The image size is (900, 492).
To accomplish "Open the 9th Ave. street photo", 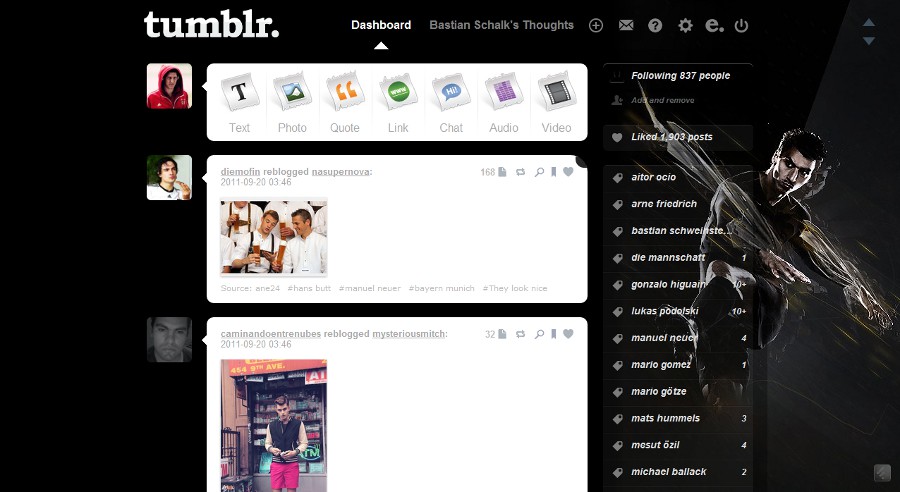I will 274,425.
